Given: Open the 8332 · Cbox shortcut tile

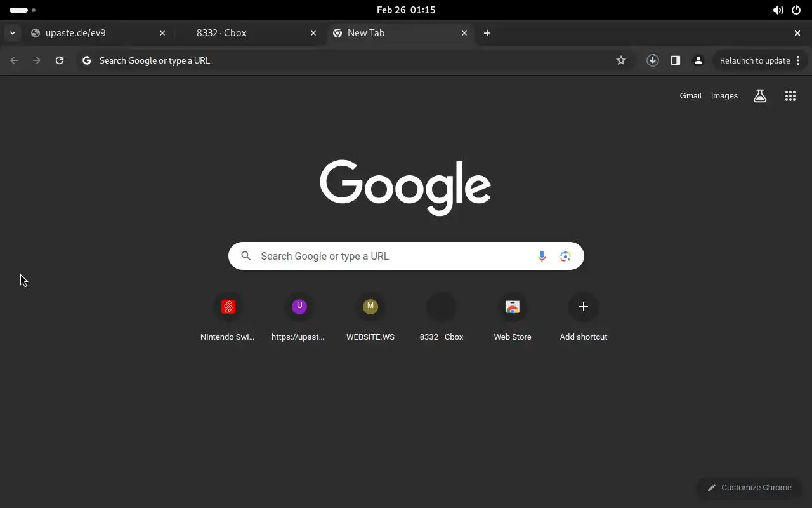Looking at the screenshot, I should coord(442,317).
